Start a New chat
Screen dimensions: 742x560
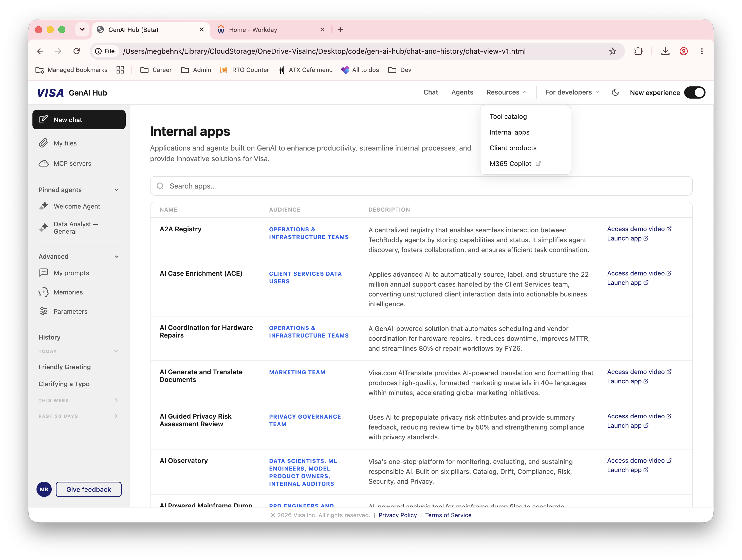click(79, 120)
